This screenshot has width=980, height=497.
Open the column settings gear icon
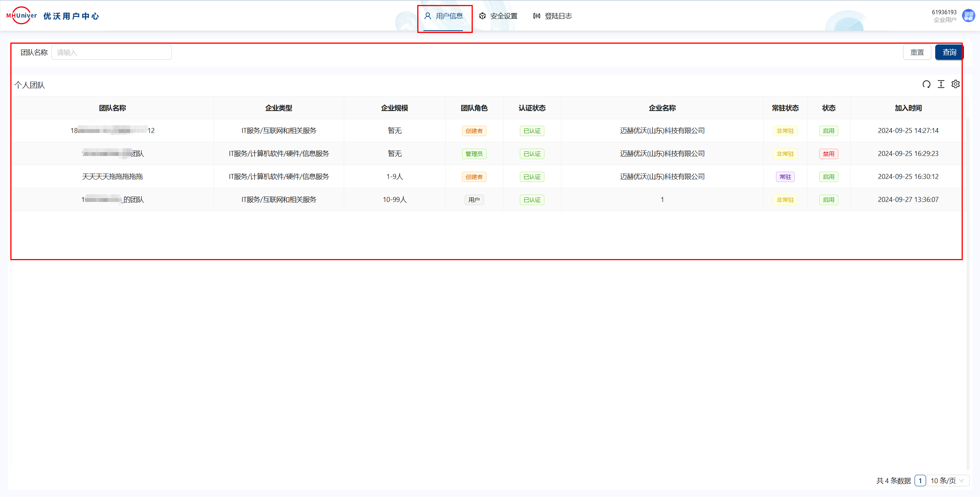955,84
